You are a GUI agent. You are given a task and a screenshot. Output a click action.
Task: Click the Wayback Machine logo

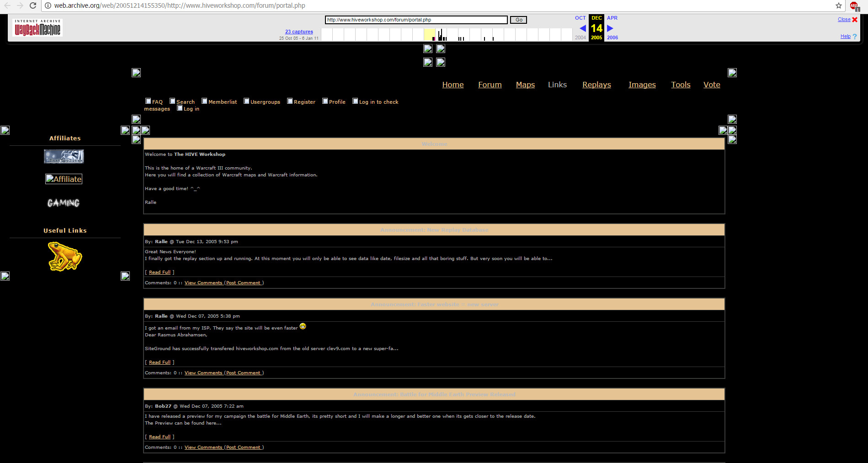click(37, 28)
